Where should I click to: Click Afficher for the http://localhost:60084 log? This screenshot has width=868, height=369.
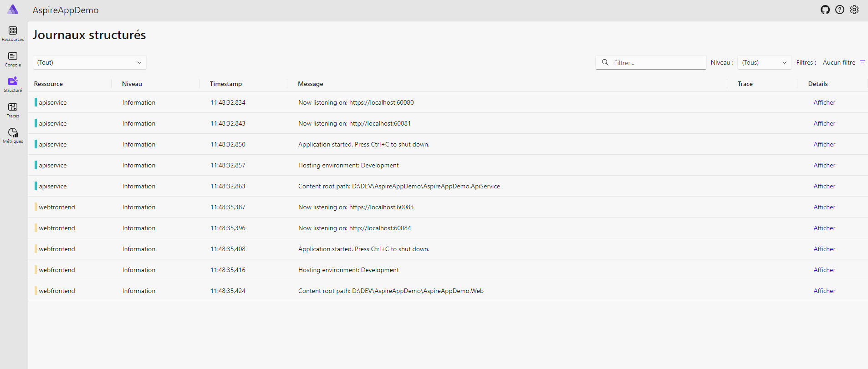(x=824, y=228)
